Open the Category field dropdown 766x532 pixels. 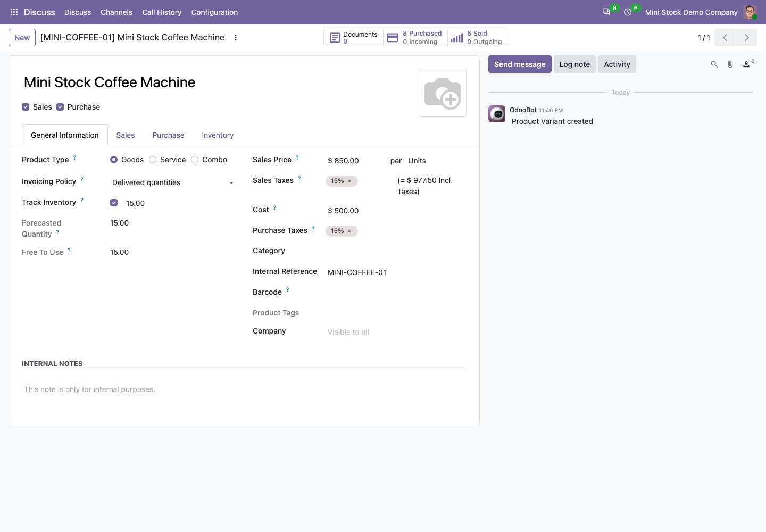coord(396,251)
